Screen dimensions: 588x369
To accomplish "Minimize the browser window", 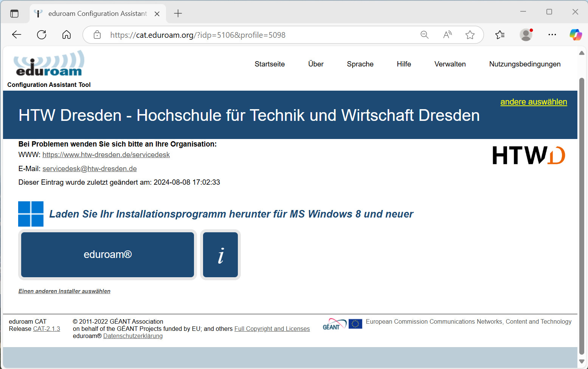I will [x=523, y=12].
